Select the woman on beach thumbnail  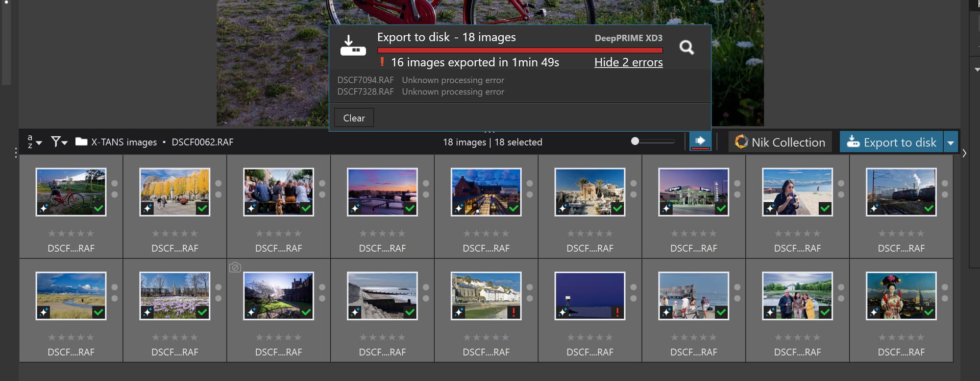[x=797, y=192]
